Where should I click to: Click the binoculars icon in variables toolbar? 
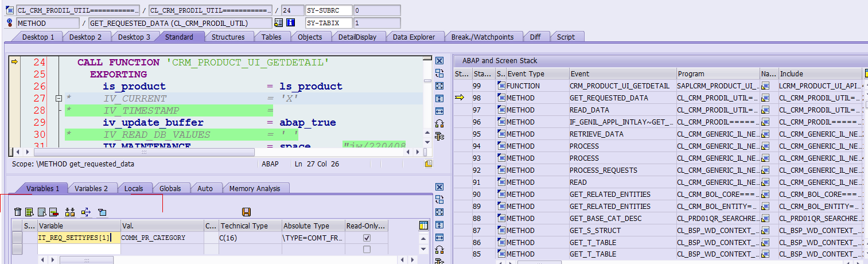[70, 212]
